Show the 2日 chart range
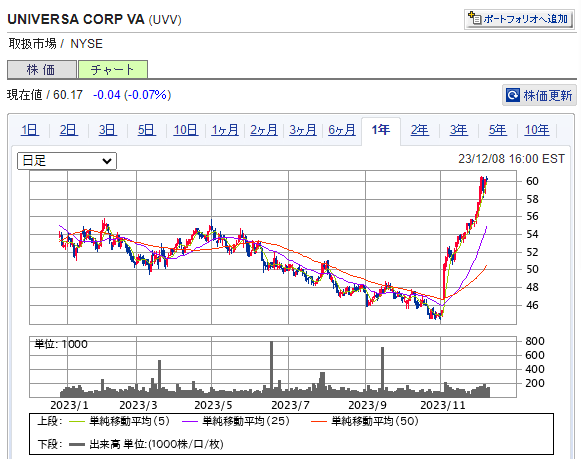The width and height of the screenshot is (581, 459). [69, 130]
